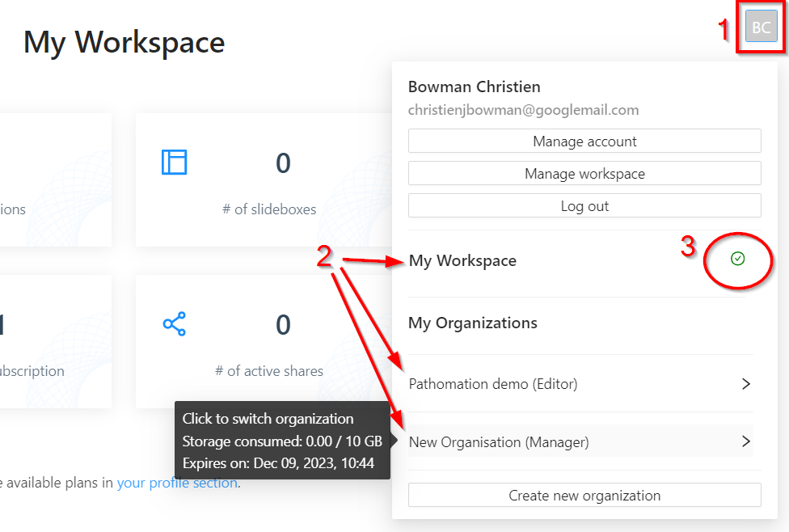Switch to Pathomation demo (Editor) organization

[x=493, y=384]
